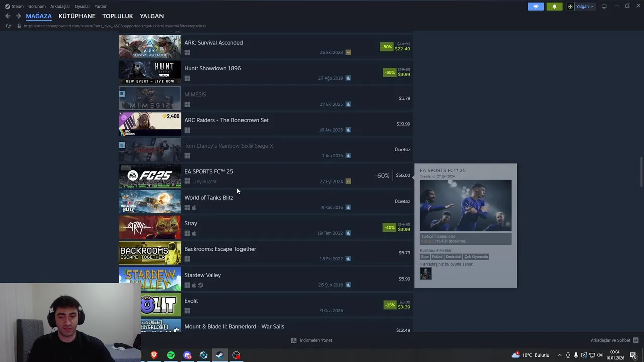The image size is (644, 362).
Task: Click the Stray game thumbnail
Action: [x=149, y=227]
